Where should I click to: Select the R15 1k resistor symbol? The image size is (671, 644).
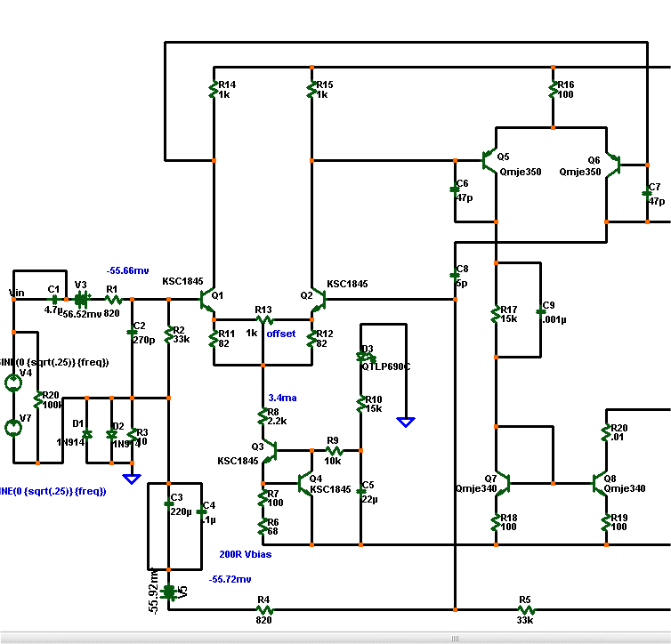click(311, 89)
